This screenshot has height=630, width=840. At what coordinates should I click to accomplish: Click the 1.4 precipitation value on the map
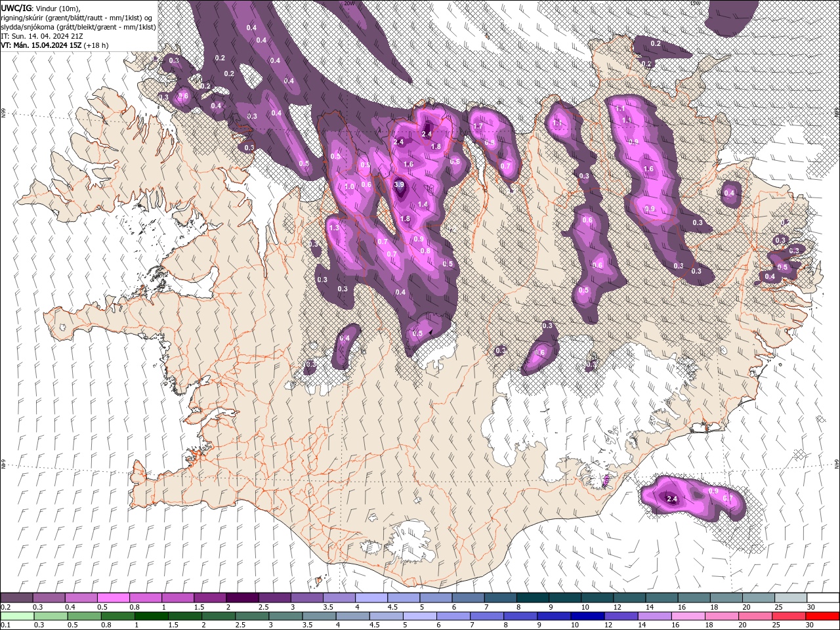pos(423,205)
